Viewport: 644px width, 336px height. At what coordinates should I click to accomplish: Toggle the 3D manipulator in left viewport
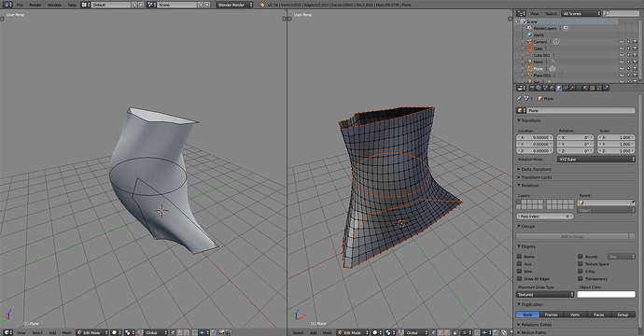[x=141, y=332]
